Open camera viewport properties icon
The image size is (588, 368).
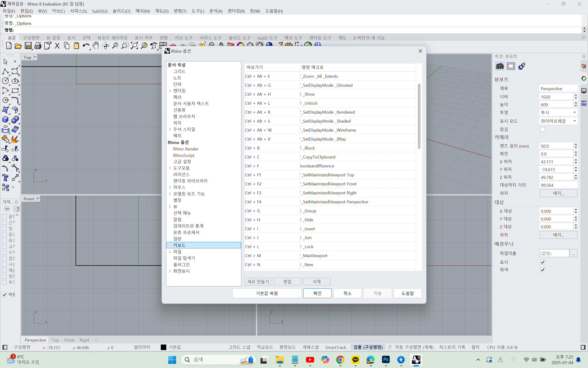pos(500,66)
